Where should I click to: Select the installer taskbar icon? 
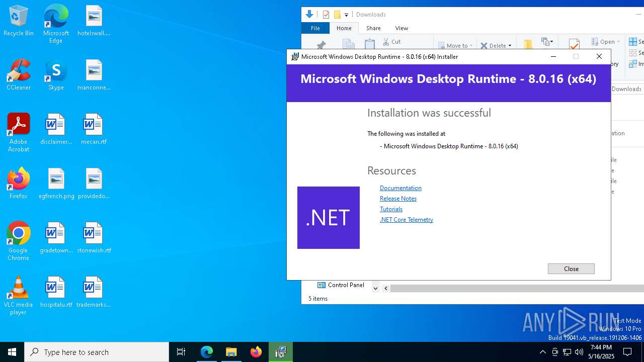coord(281,352)
